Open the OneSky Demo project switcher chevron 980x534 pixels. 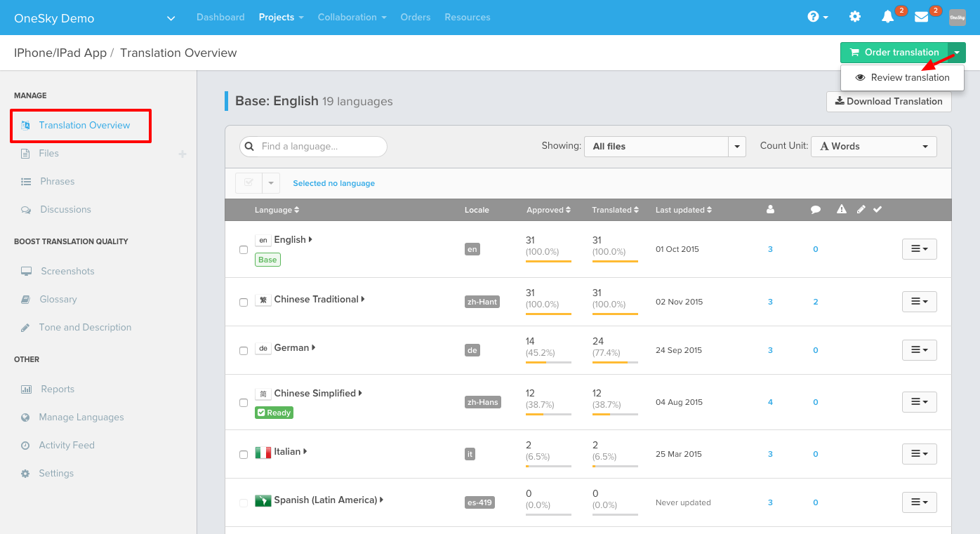pyautogui.click(x=171, y=18)
